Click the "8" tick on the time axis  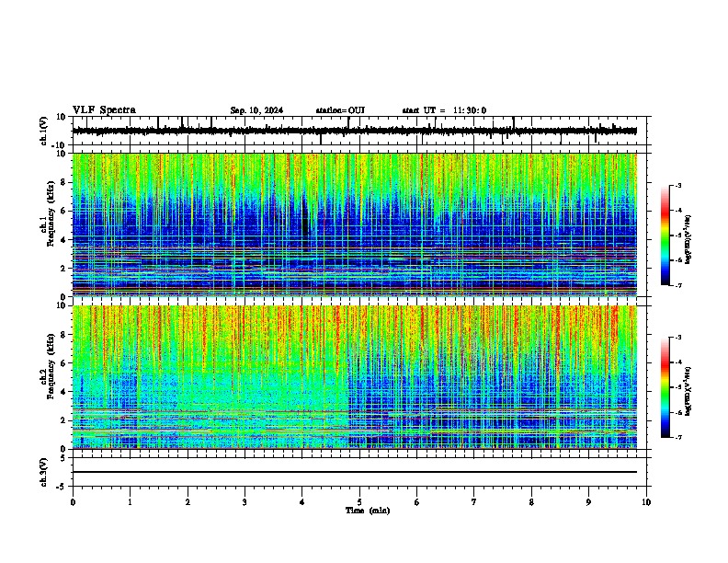point(531,502)
